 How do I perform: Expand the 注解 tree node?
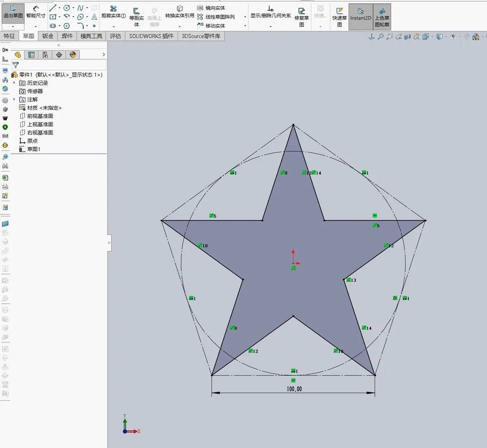click(14, 99)
